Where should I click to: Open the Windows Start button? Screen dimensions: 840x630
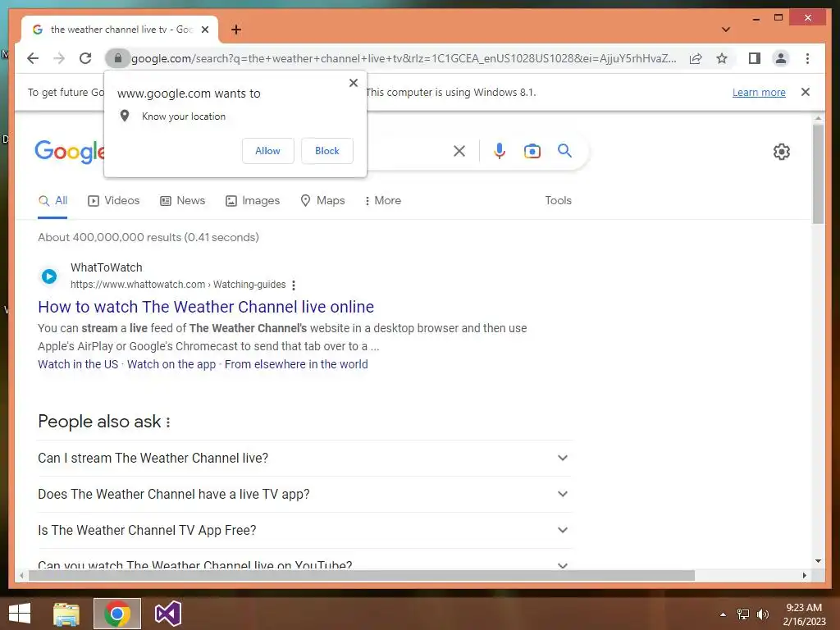click(x=20, y=614)
